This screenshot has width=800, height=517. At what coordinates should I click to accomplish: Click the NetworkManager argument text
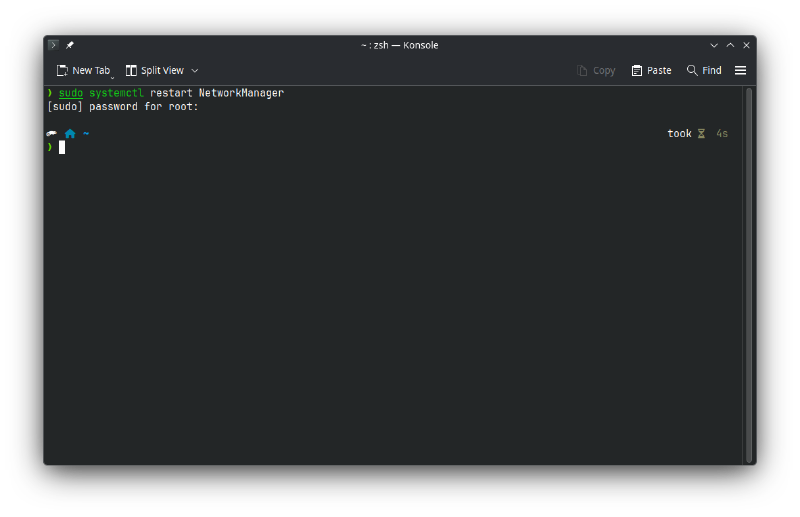coord(241,93)
